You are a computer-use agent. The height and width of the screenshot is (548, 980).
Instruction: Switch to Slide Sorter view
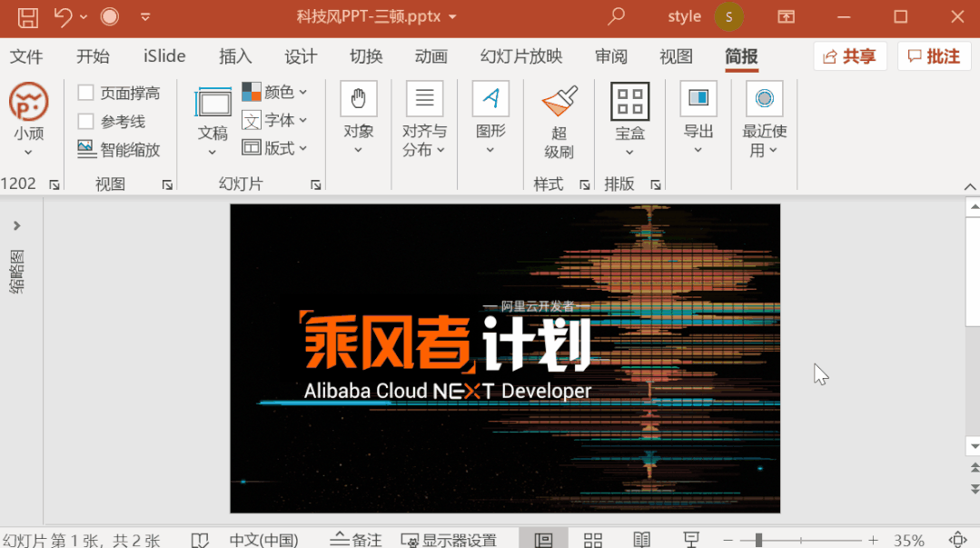coord(592,540)
